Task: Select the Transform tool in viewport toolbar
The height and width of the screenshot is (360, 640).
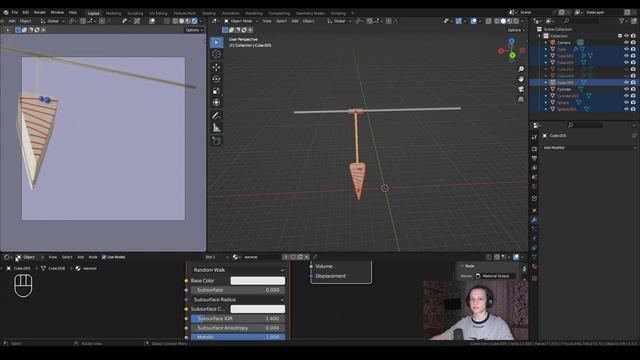Action: (x=216, y=103)
